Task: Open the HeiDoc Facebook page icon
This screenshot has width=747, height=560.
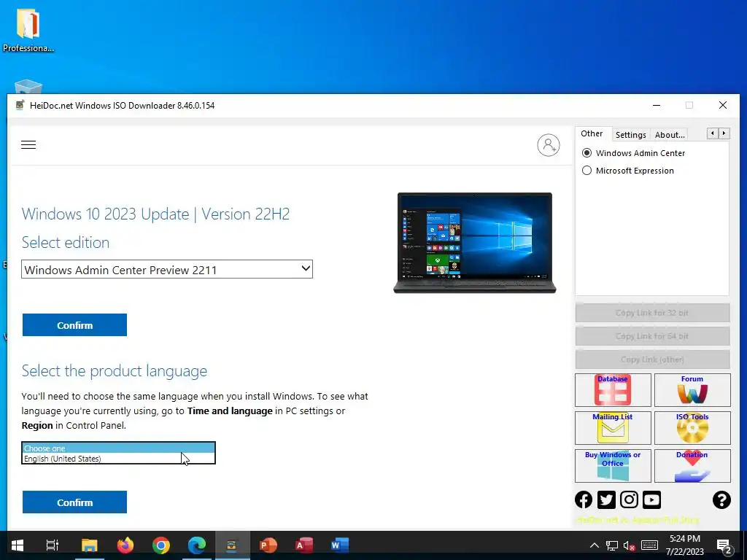Action: [584, 499]
